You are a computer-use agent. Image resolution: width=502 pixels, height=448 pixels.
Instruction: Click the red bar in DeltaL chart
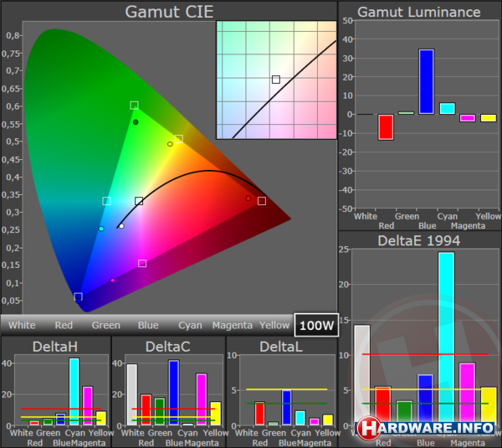coord(259,414)
